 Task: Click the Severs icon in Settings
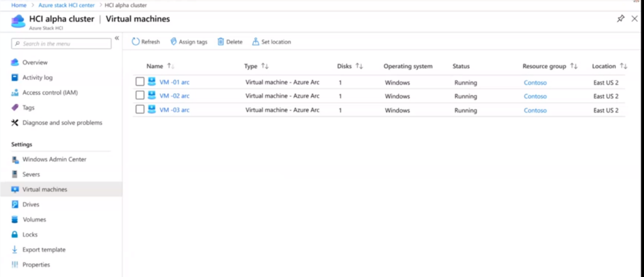tap(15, 174)
